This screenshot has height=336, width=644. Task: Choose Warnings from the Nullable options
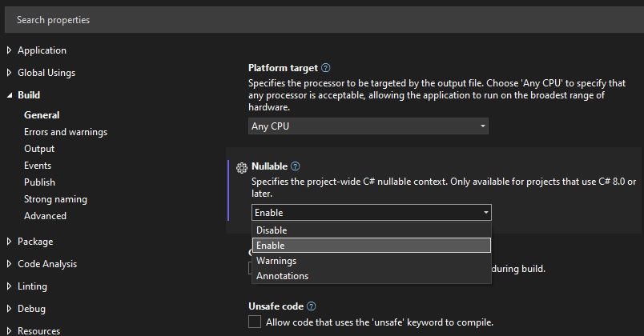[x=276, y=261]
